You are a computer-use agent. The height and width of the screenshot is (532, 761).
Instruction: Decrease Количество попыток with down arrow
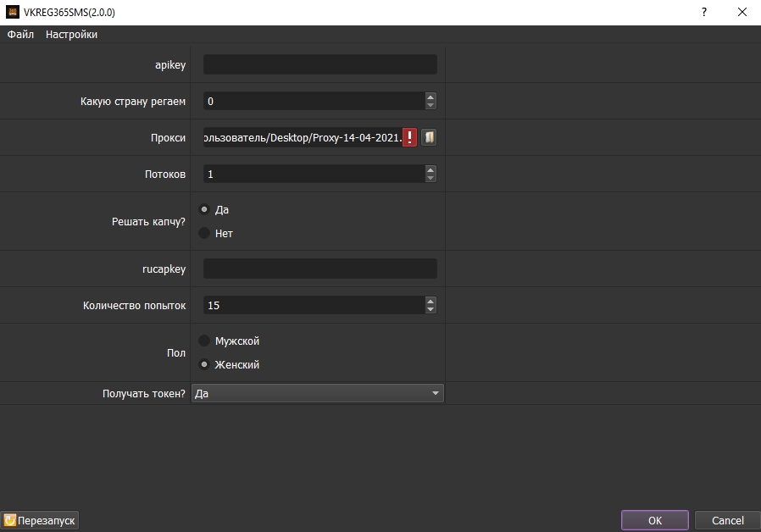[430, 309]
